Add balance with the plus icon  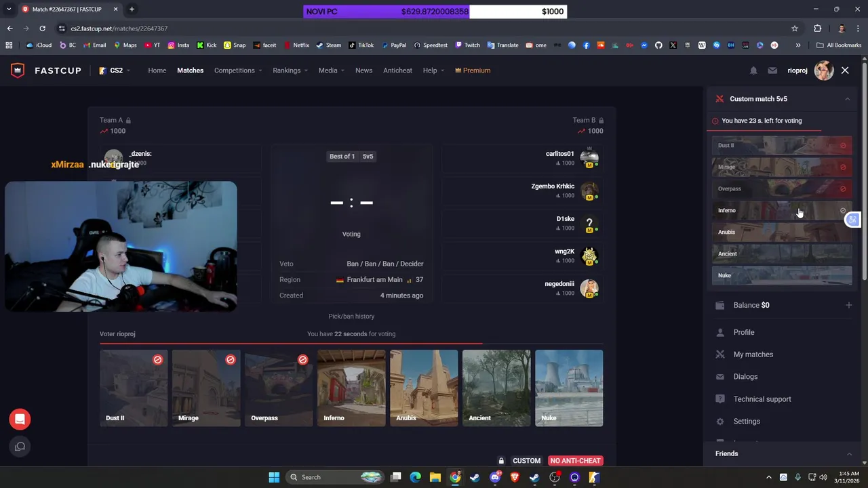(848, 305)
